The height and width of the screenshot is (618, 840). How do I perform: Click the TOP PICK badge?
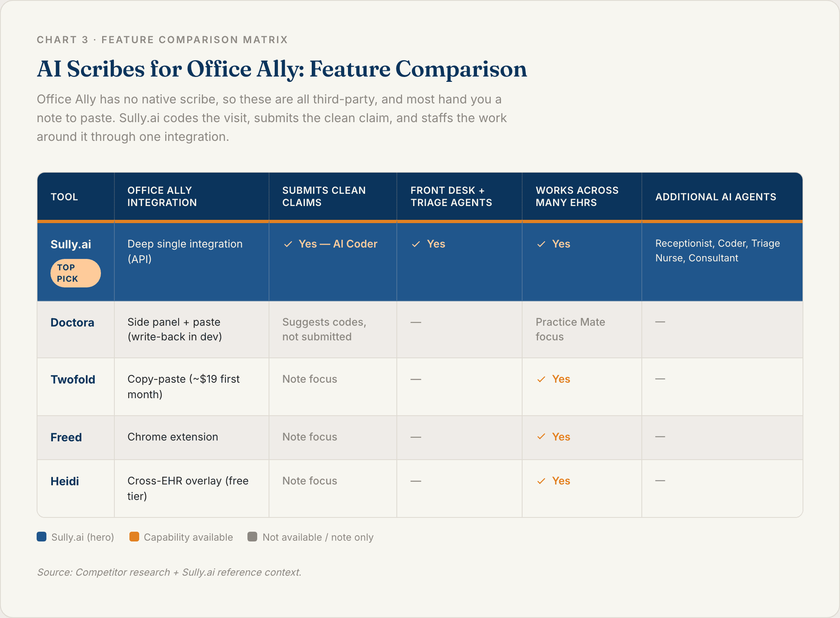pyautogui.click(x=75, y=273)
